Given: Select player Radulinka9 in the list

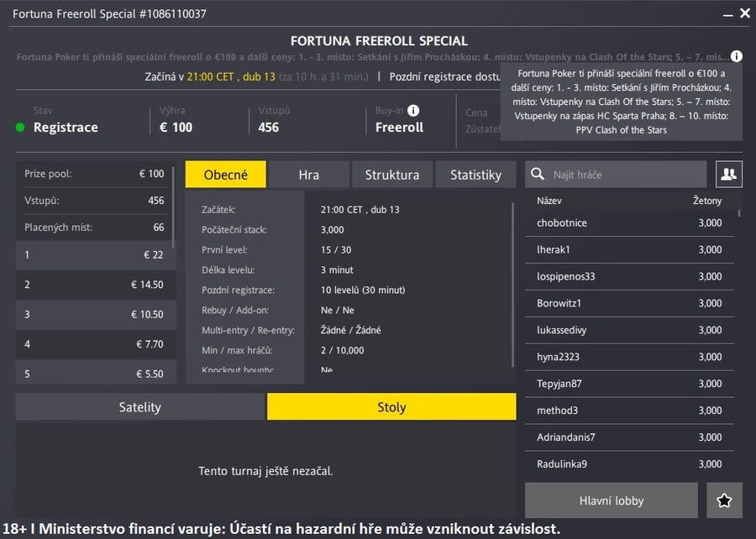Looking at the screenshot, I should (x=629, y=464).
